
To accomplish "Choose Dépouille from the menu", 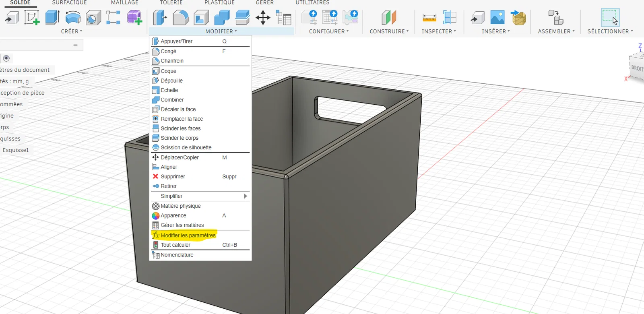I will [200, 81].
